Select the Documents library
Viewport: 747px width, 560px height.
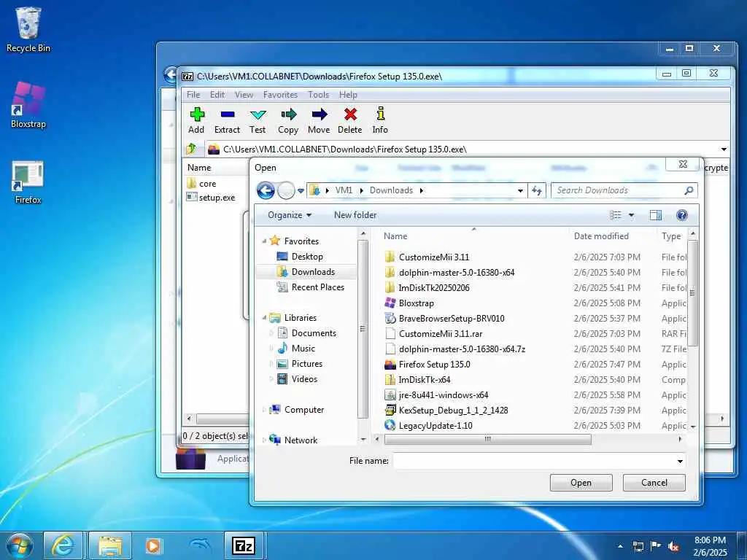pos(314,332)
